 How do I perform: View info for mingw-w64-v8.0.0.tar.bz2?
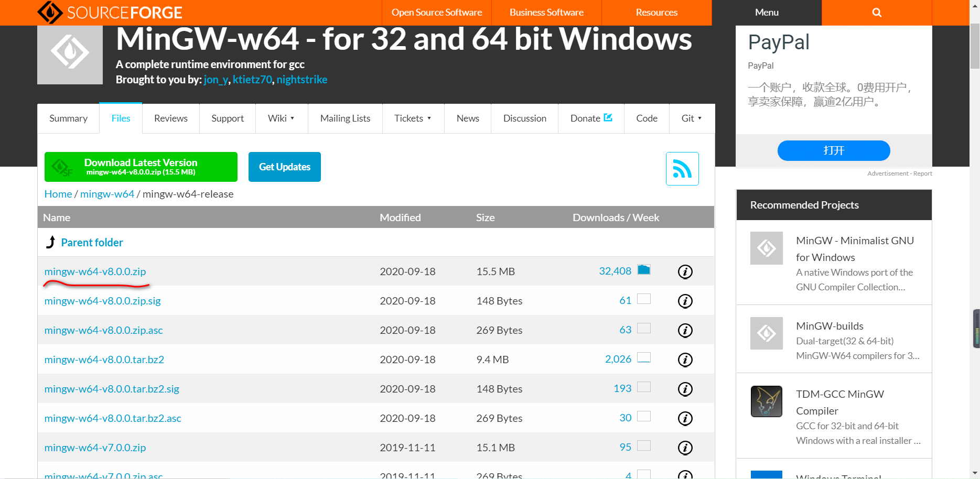point(685,360)
